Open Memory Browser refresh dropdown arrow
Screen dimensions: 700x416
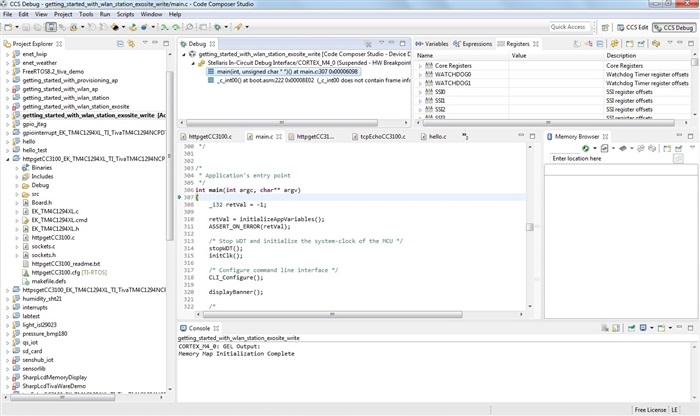[x=595, y=148]
